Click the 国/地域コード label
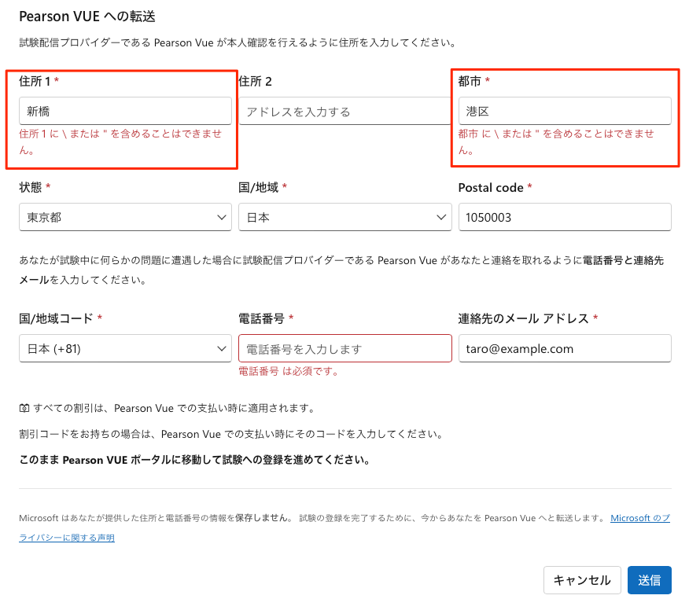 [x=56, y=318]
